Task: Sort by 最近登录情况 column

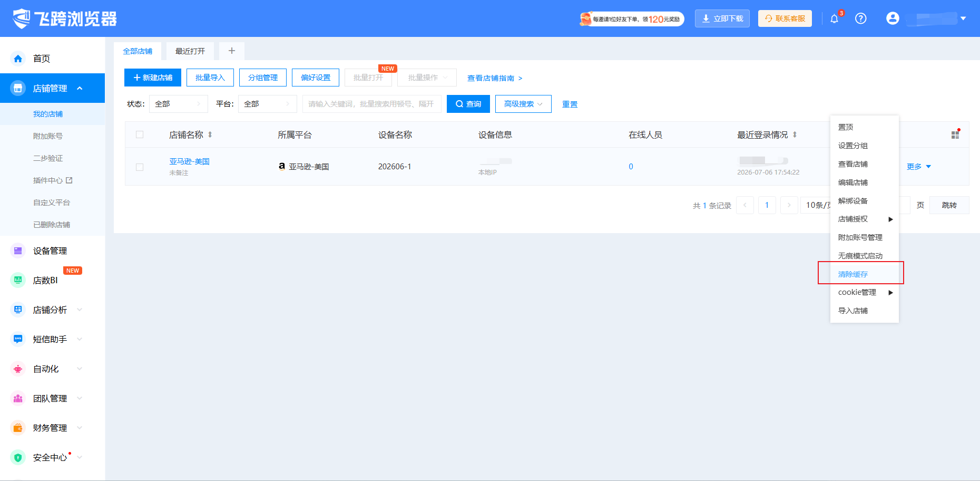Action: (795, 134)
